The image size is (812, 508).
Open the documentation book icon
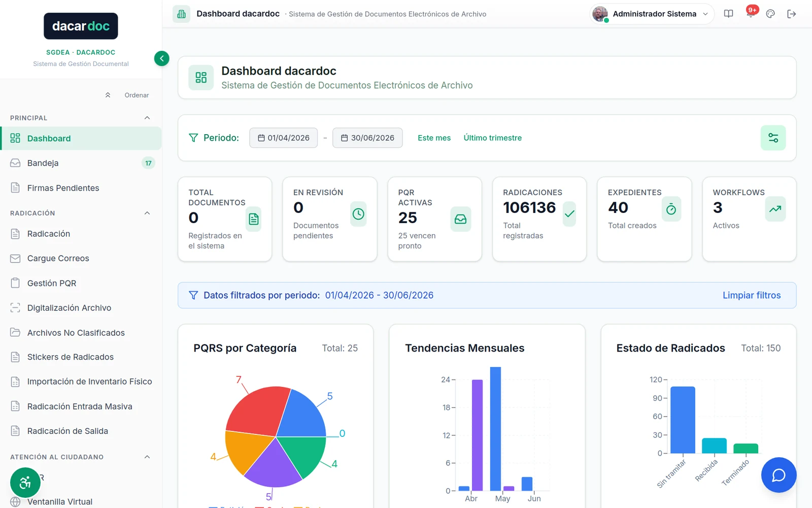(728, 14)
